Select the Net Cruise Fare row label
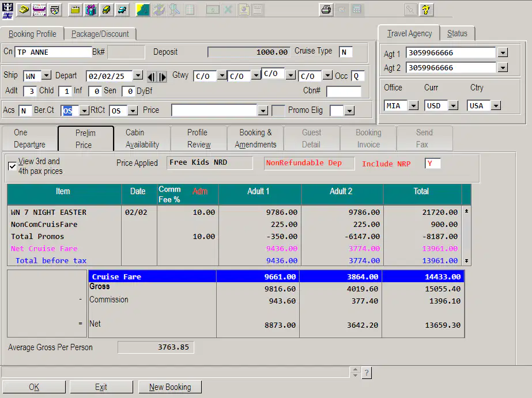 [44, 248]
